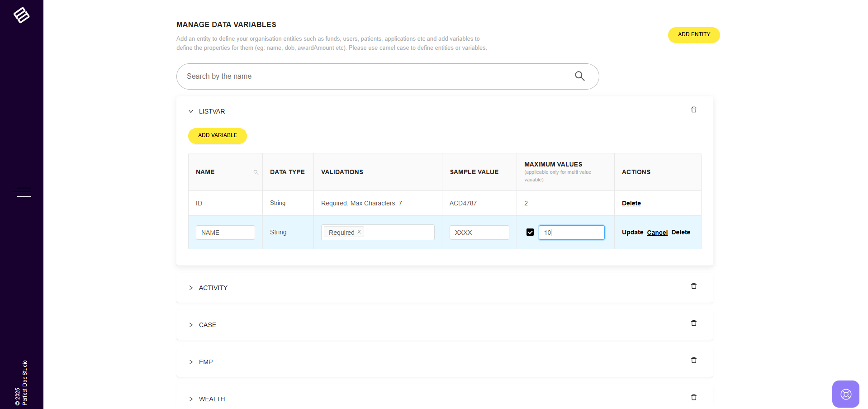Open the help support widget icon
Viewport: 868px width, 409px height.
[x=845, y=394]
